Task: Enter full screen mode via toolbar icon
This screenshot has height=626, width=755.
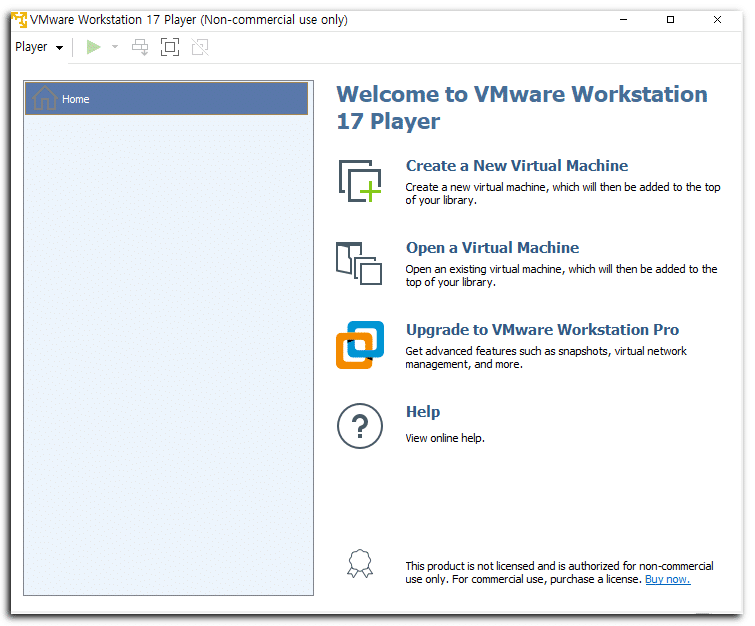Action: (x=170, y=47)
